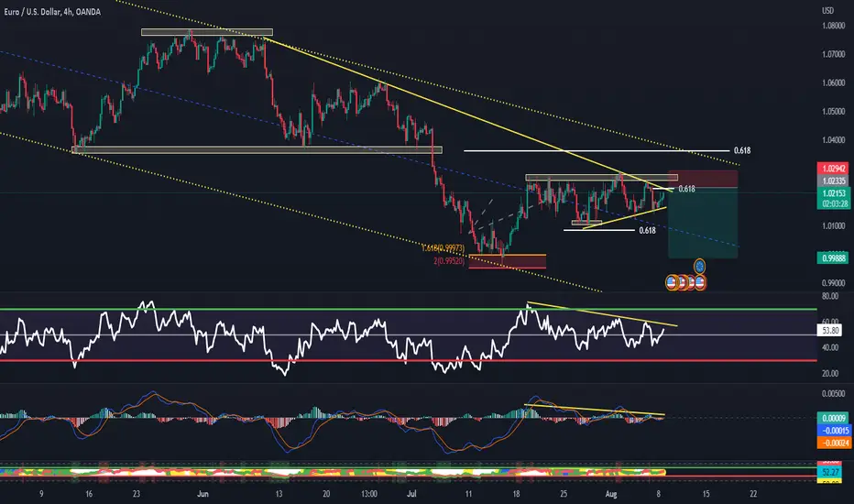Select the red 1.02942 stop price tag

point(833,169)
